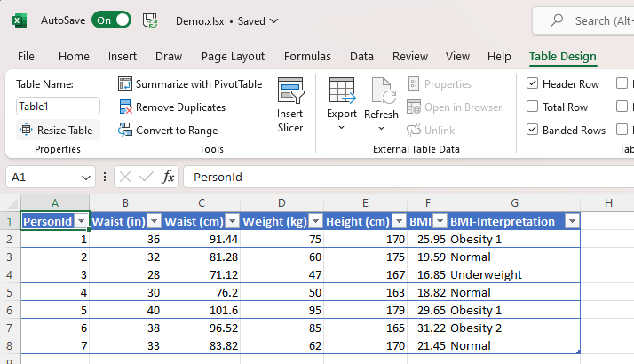Open the BMI filter dropdown

click(440, 221)
